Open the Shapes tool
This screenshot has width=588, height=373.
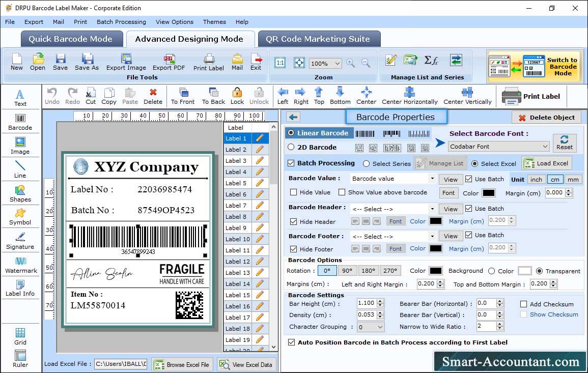pyautogui.click(x=20, y=194)
